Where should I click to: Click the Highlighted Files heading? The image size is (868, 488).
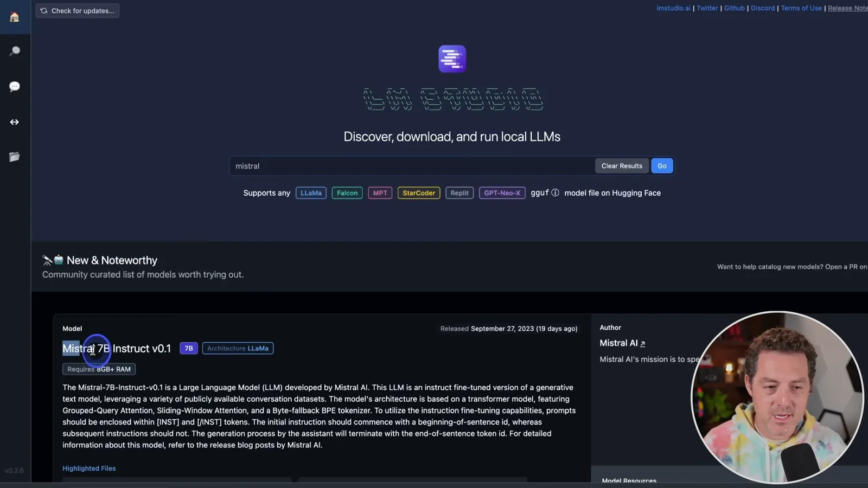click(89, 468)
